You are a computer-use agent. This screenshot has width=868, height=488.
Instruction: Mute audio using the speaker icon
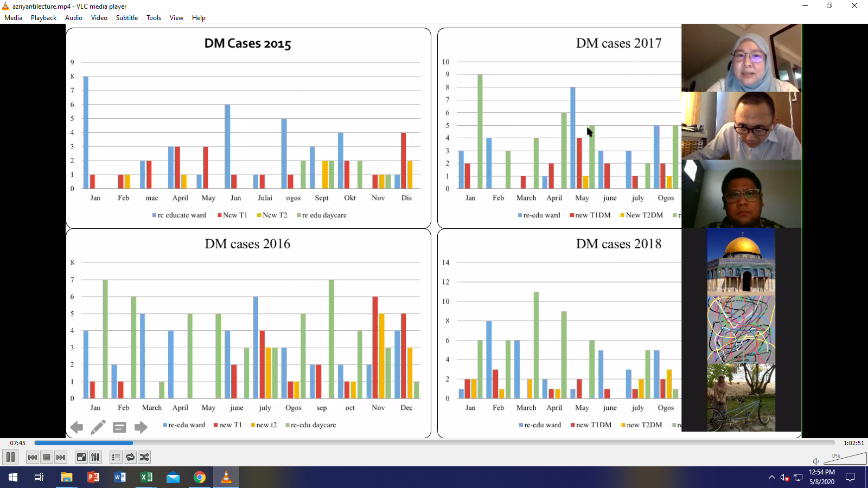click(816, 461)
